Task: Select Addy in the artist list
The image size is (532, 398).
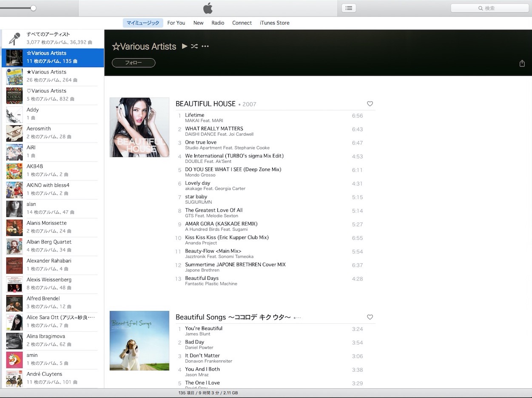Action: click(53, 114)
